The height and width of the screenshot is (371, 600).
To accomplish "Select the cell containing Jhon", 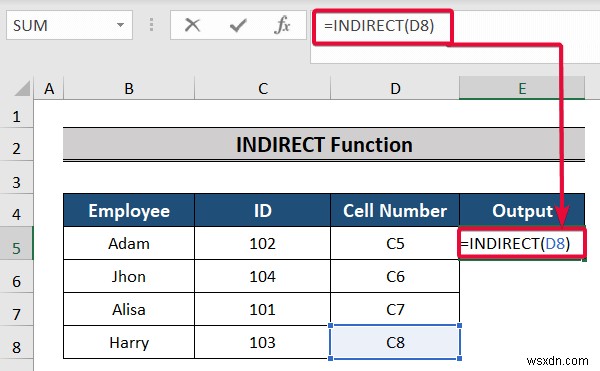I will coord(129,276).
